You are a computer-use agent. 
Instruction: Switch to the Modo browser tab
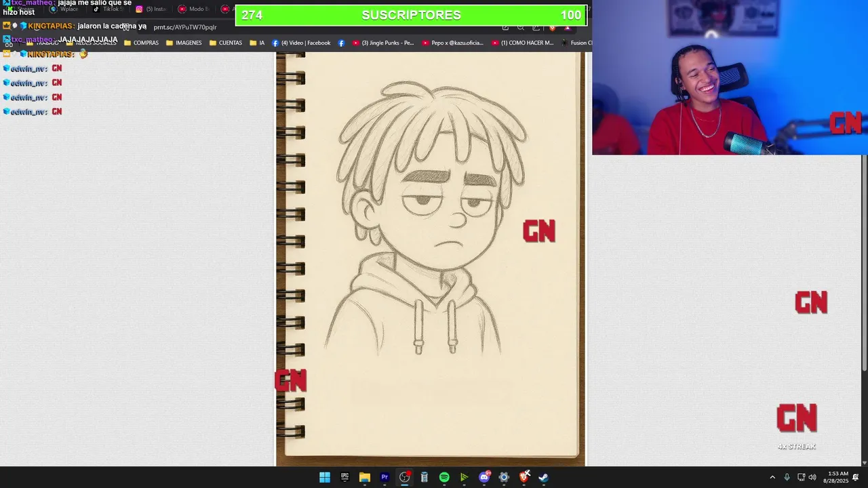point(194,9)
